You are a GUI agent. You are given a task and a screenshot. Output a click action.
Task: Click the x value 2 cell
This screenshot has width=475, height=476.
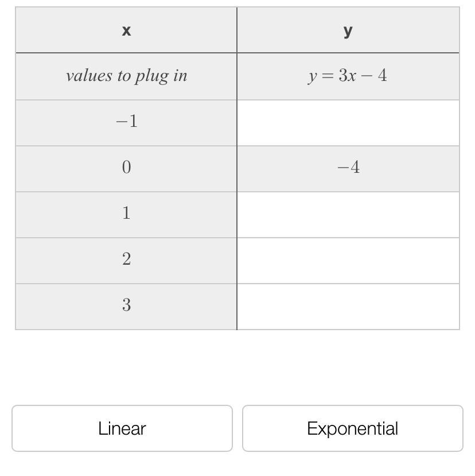(x=126, y=260)
